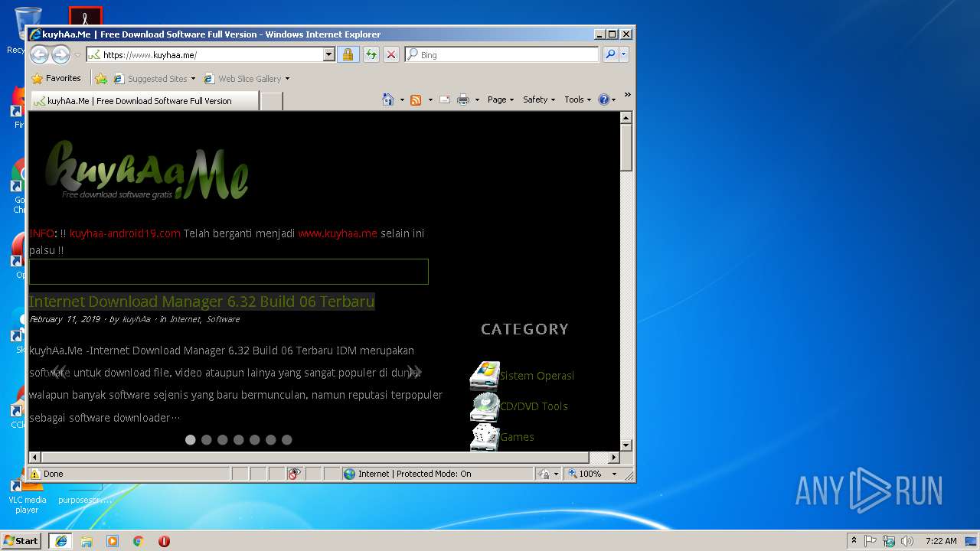Click the address bar URL field

tap(205, 54)
